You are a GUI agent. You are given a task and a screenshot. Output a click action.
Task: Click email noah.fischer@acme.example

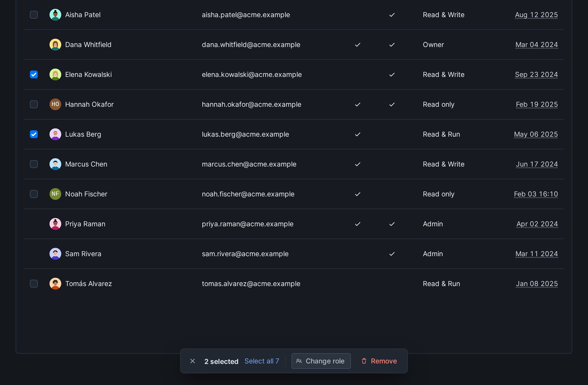[x=248, y=194]
